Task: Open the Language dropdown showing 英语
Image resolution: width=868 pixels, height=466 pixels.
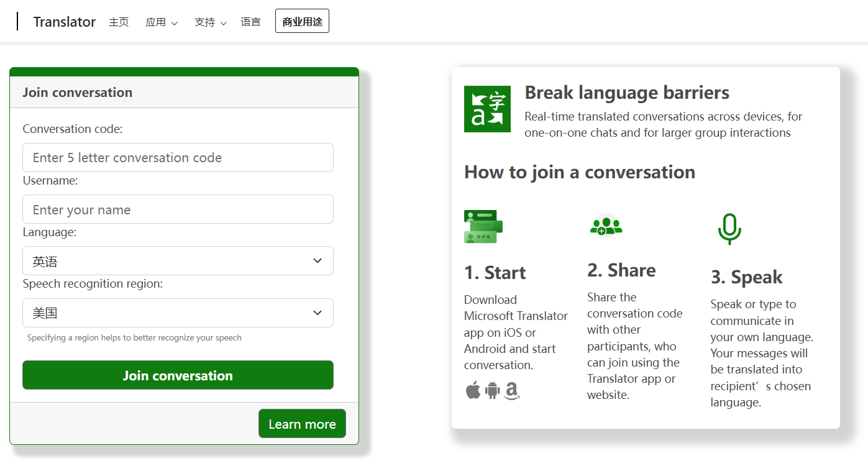Action: coord(178,261)
